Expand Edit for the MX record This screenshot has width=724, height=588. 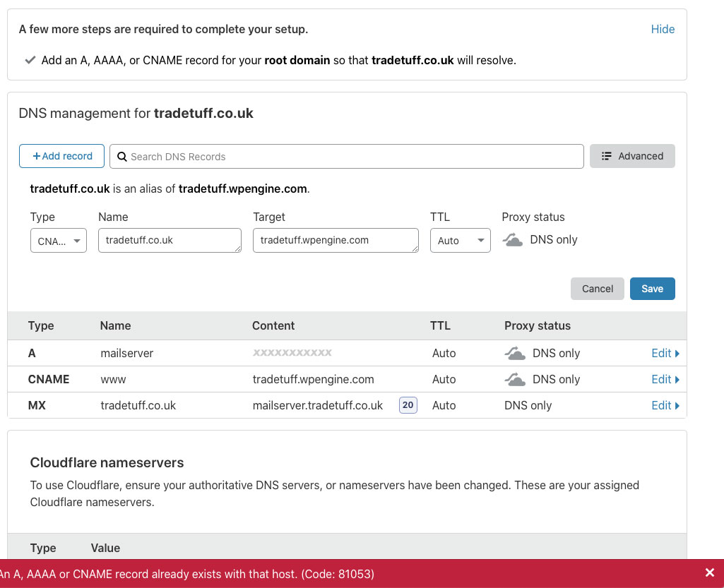pyautogui.click(x=665, y=405)
